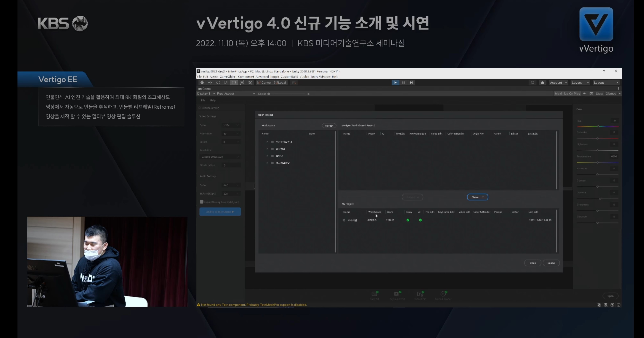Expand the third workspace folder arrow

(267, 156)
